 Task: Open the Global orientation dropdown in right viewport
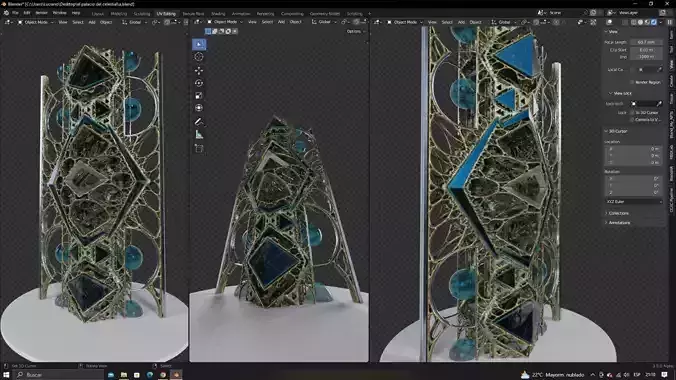click(x=504, y=22)
